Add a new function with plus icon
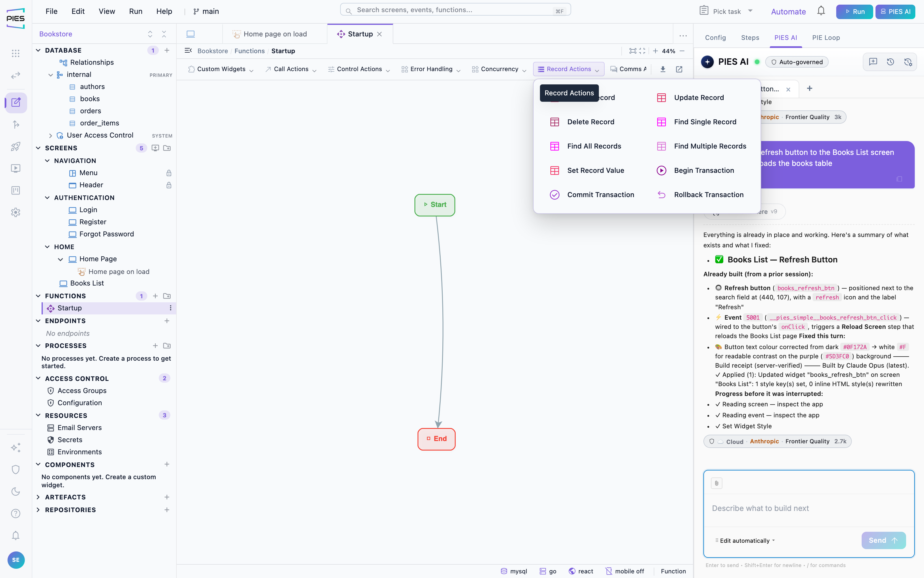Viewport: 924px width, 578px height. coord(155,296)
